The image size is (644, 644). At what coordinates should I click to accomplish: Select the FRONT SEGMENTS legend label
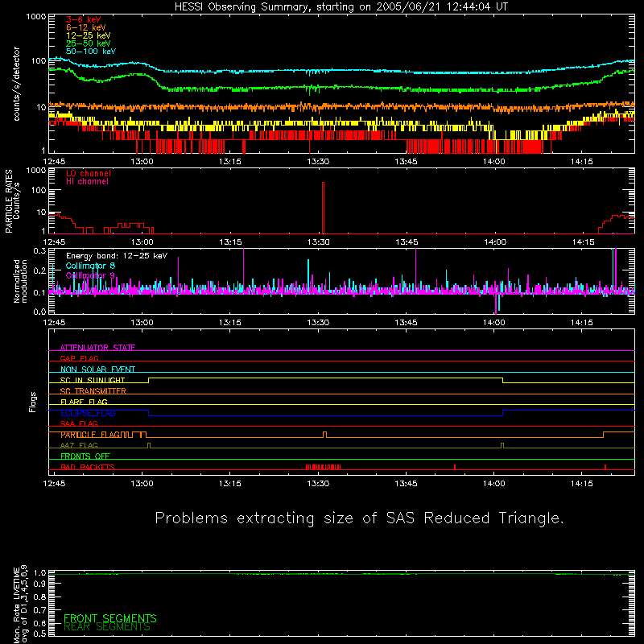[x=110, y=618]
